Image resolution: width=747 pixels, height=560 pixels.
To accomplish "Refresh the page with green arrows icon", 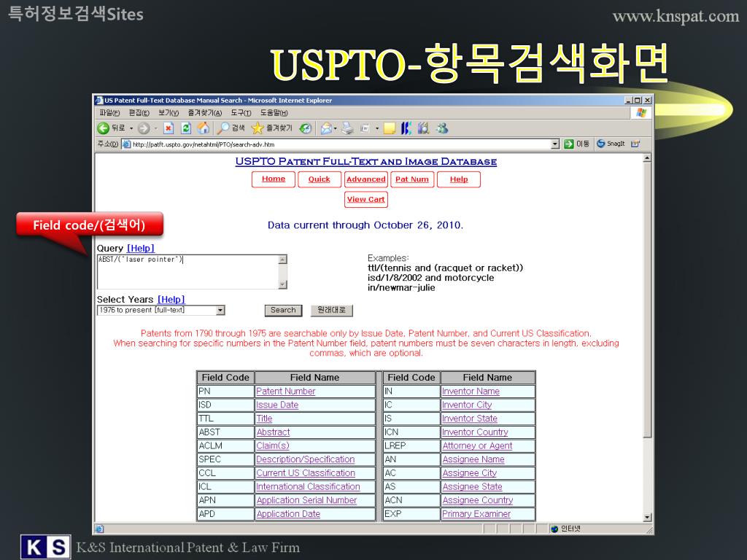I will pos(186,128).
